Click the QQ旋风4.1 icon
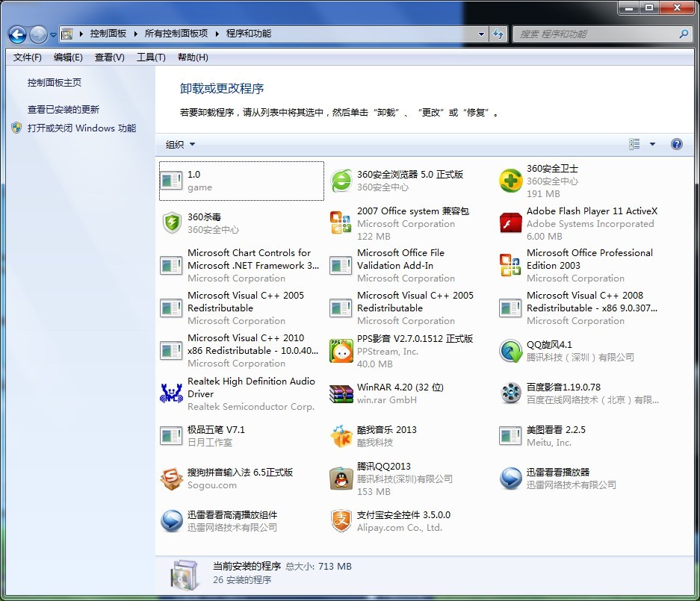The width and height of the screenshot is (700, 601). pyautogui.click(x=510, y=351)
